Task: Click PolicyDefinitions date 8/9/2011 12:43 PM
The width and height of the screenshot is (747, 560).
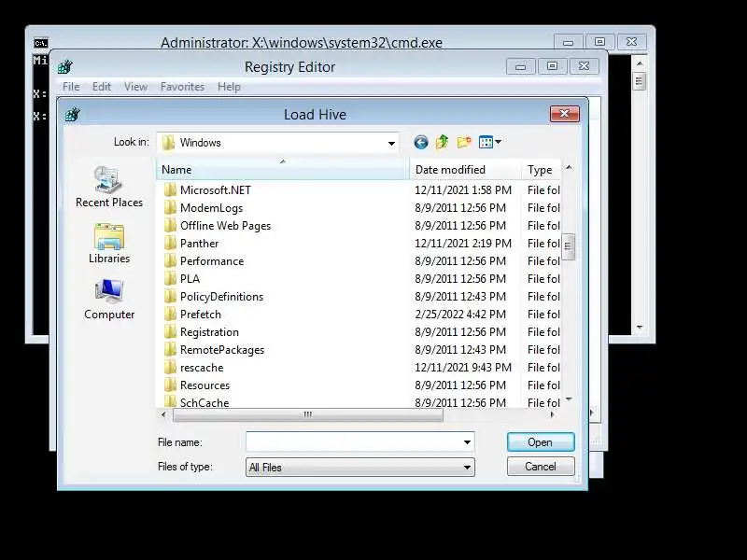Action: [460, 296]
